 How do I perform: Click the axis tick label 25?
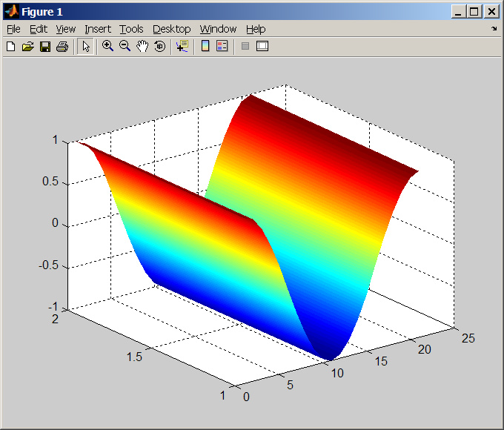(x=468, y=338)
